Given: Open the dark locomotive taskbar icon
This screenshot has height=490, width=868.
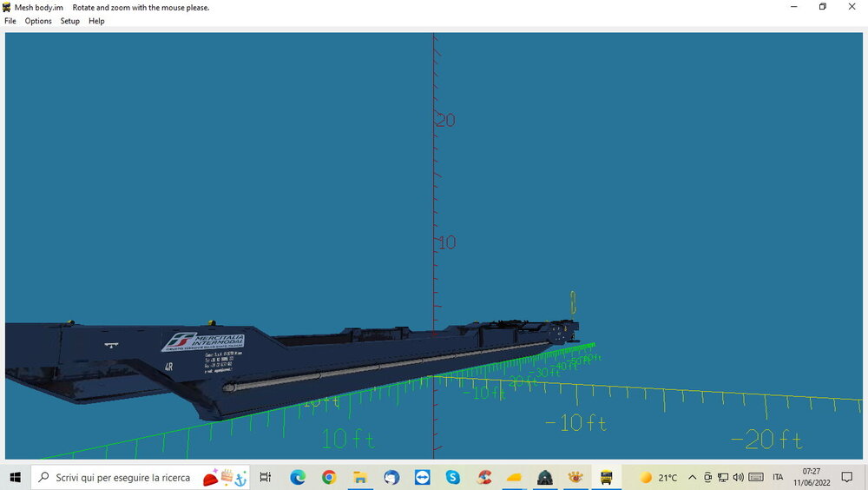Looking at the screenshot, I should (x=545, y=477).
